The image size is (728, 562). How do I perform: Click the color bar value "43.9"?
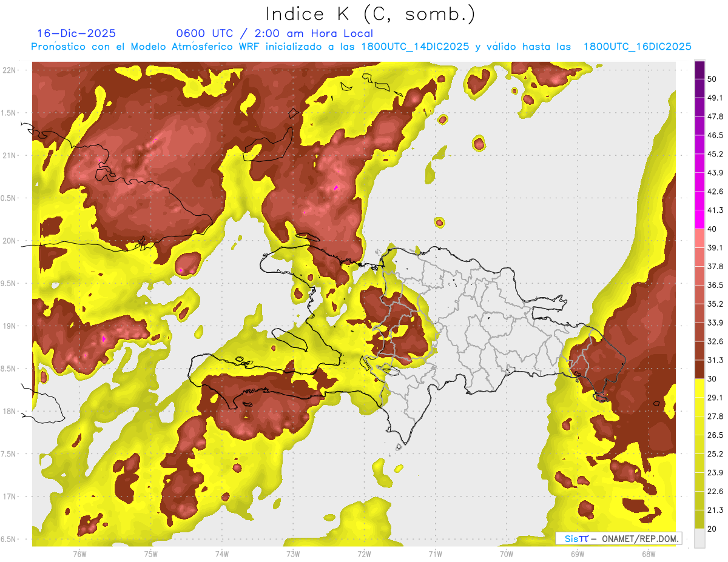(716, 173)
